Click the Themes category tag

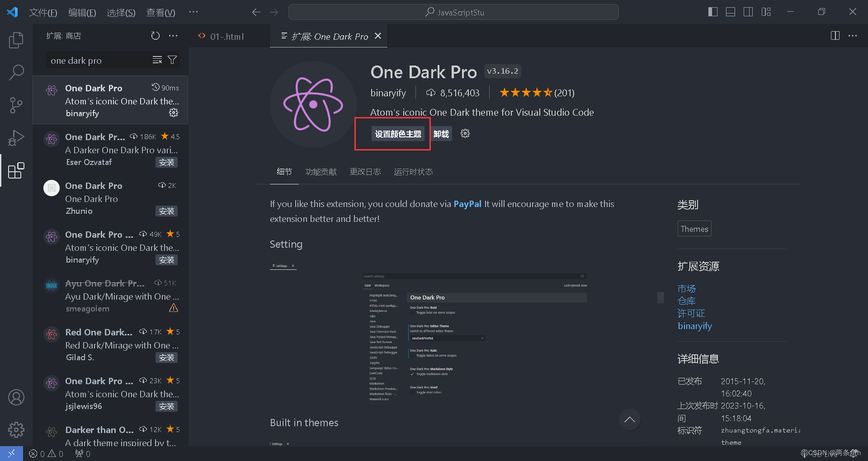[x=694, y=229]
